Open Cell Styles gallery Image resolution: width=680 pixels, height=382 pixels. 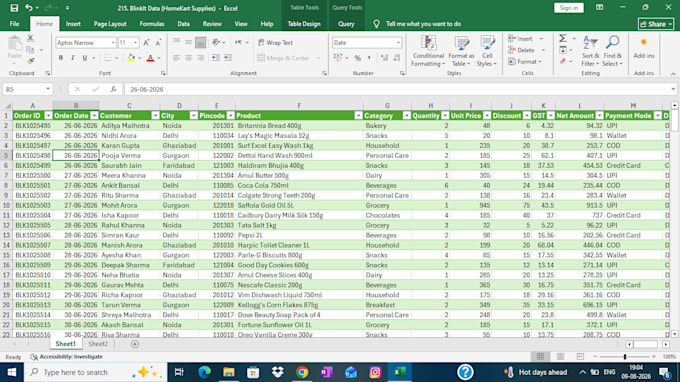coord(487,51)
